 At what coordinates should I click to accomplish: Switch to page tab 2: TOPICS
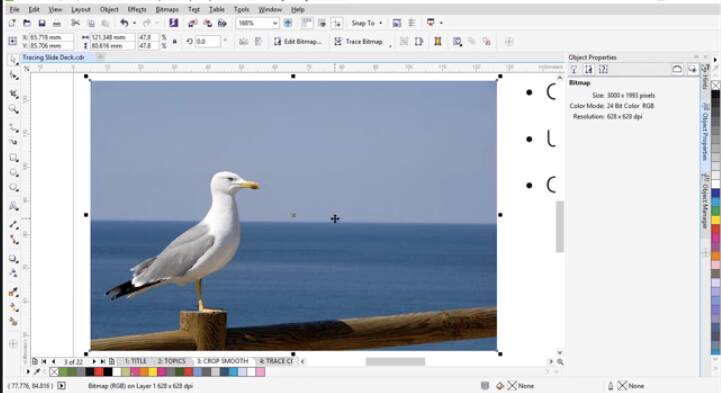coord(172,361)
